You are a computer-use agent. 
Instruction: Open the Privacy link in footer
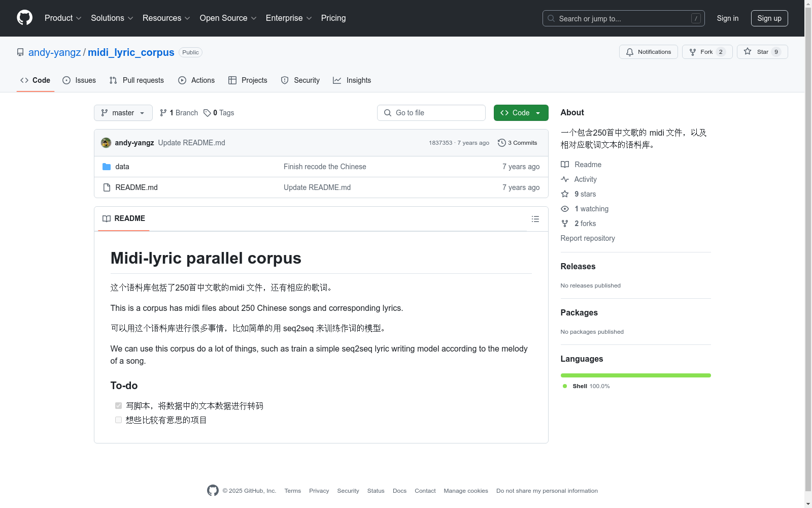pos(319,491)
